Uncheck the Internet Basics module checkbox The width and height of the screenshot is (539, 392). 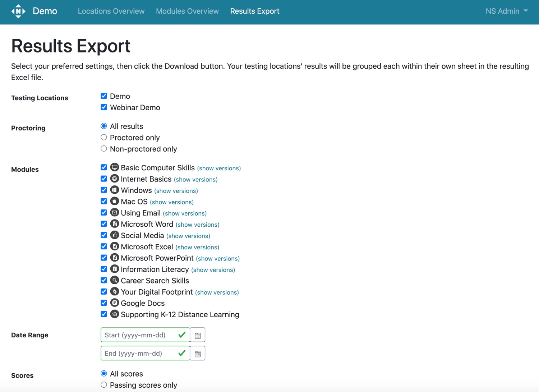point(104,179)
